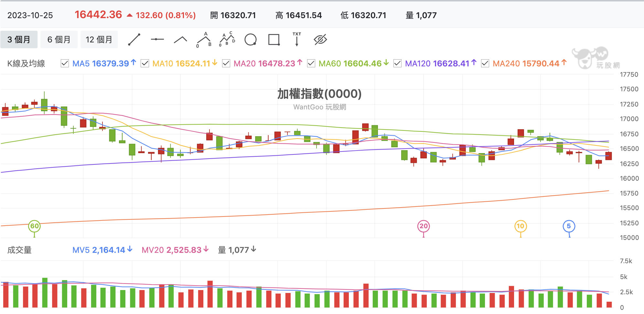Switch to the 12 個月 range tab
Image resolution: width=644 pixels, height=314 pixels.
[99, 39]
